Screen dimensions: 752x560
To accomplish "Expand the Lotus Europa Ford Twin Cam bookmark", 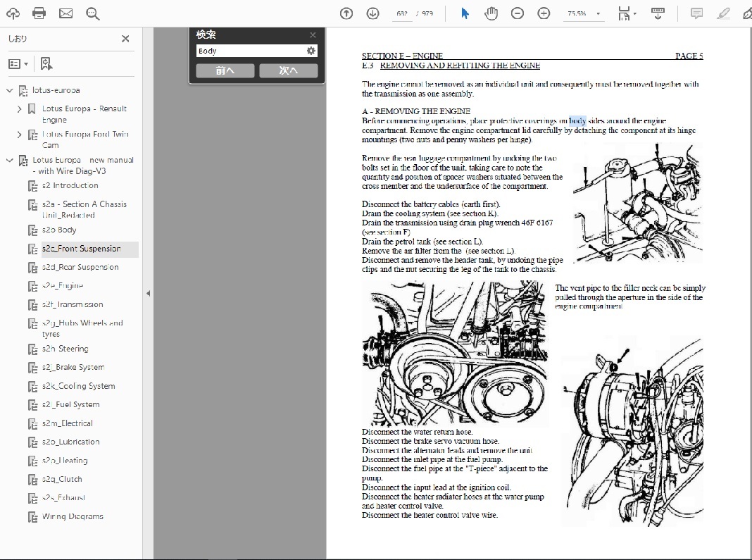I will click(x=19, y=135).
